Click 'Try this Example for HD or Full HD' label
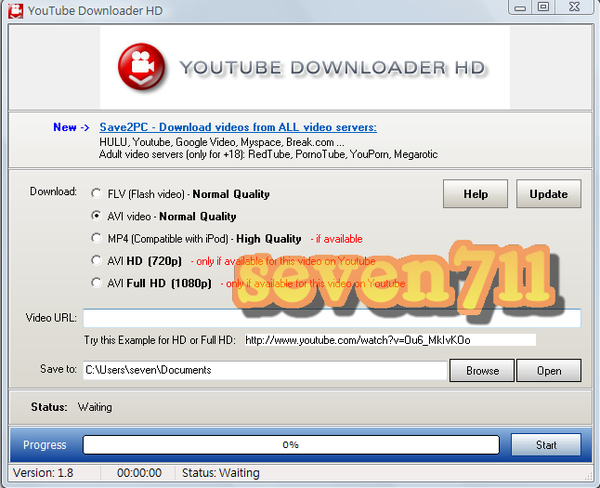Image resolution: width=600 pixels, height=488 pixels. tap(160, 340)
